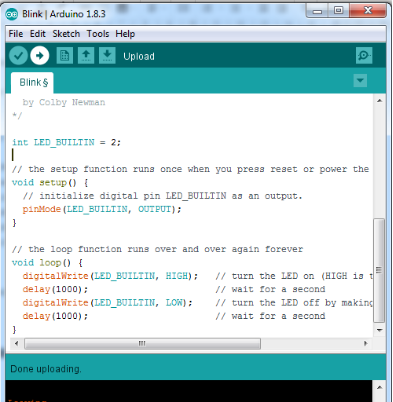Open the Help menu
This screenshot has height=402, width=393.
click(125, 34)
